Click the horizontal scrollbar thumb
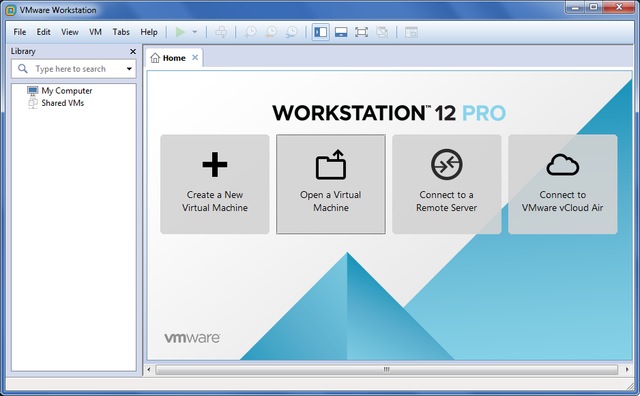 [x=387, y=370]
